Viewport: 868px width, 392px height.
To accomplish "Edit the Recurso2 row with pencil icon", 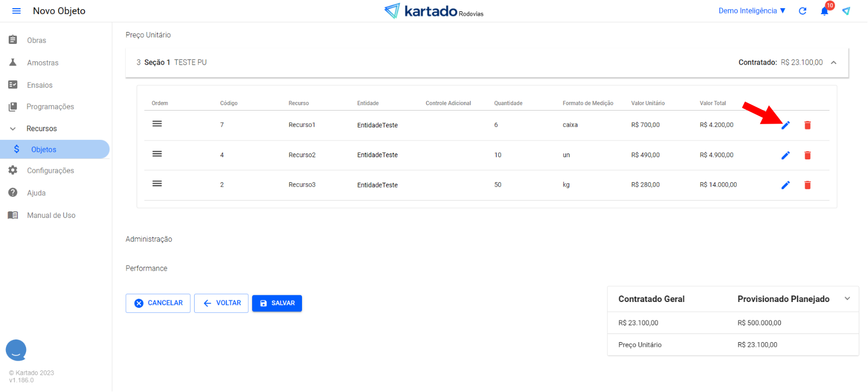I will point(785,155).
